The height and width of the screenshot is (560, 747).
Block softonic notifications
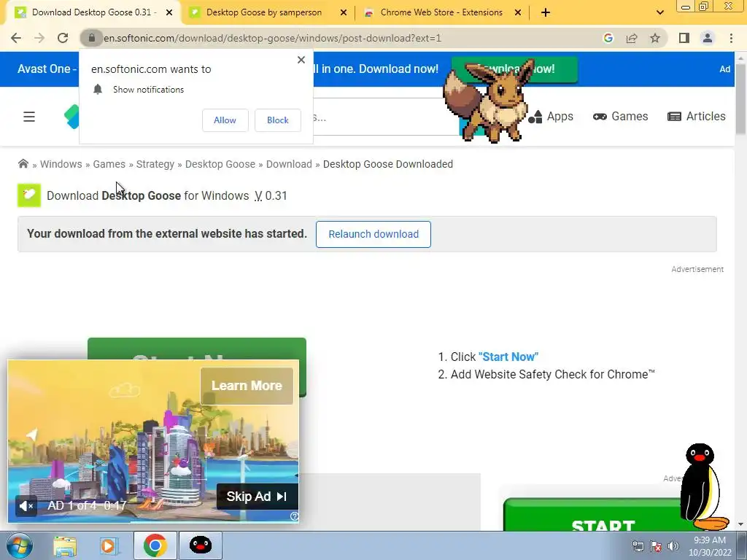[278, 120]
